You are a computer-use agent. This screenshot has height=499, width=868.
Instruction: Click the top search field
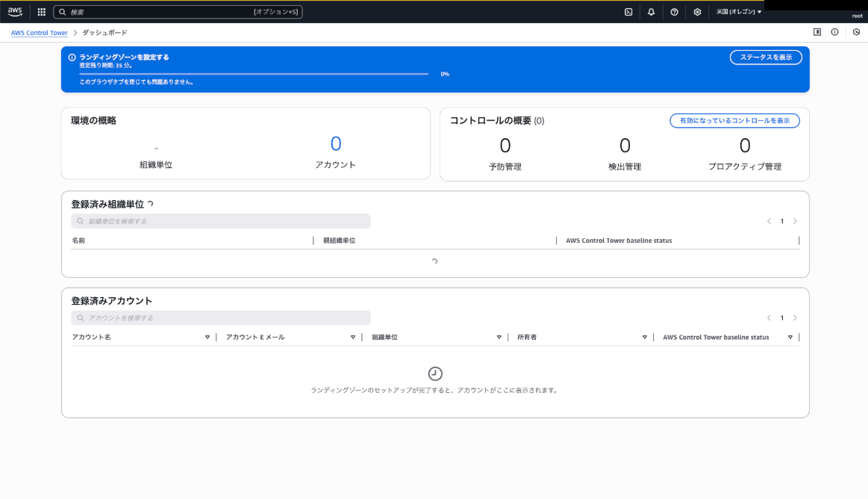[178, 12]
